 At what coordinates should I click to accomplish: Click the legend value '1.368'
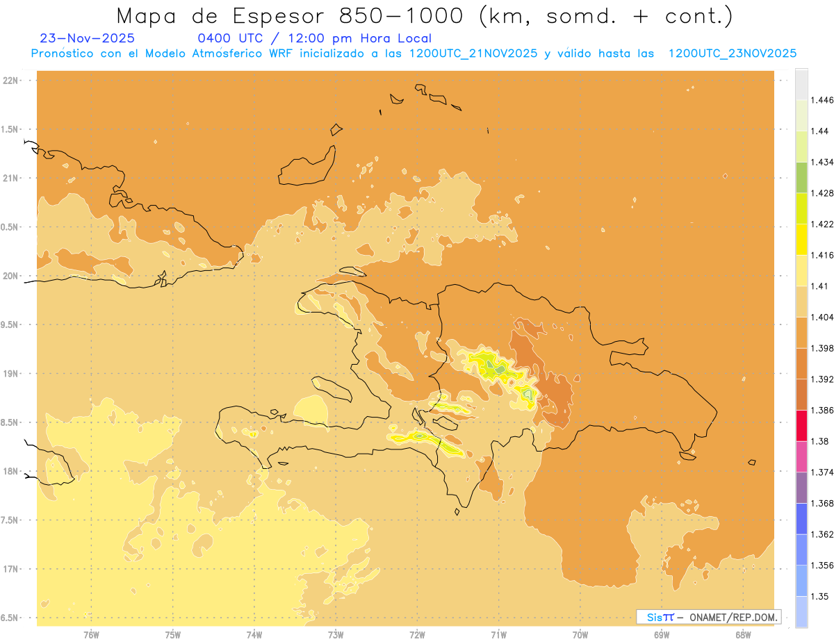(x=823, y=503)
